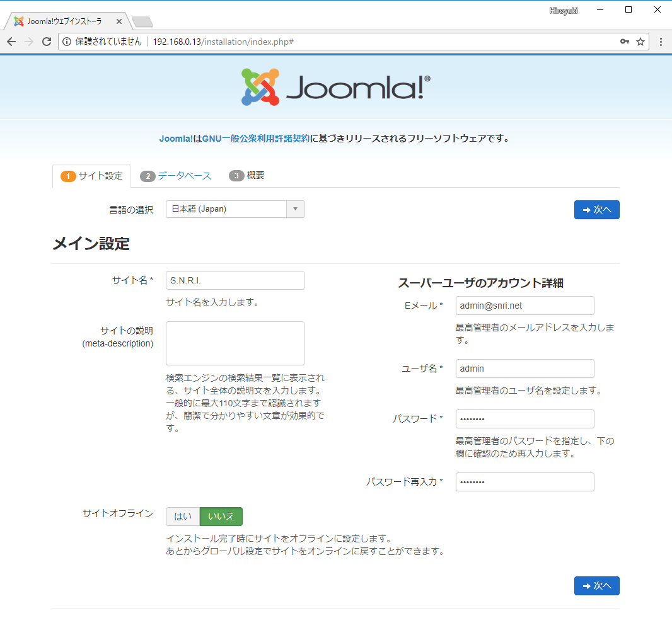Viewport: 672px width, 623px height.
Task: Close the Joomla installer browser tab
Action: coord(119,21)
